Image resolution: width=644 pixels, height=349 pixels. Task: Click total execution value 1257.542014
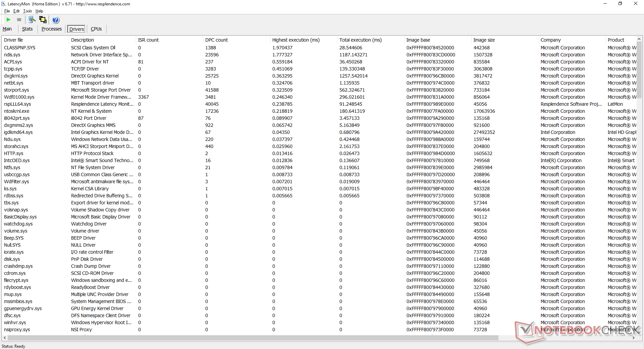coord(354,76)
